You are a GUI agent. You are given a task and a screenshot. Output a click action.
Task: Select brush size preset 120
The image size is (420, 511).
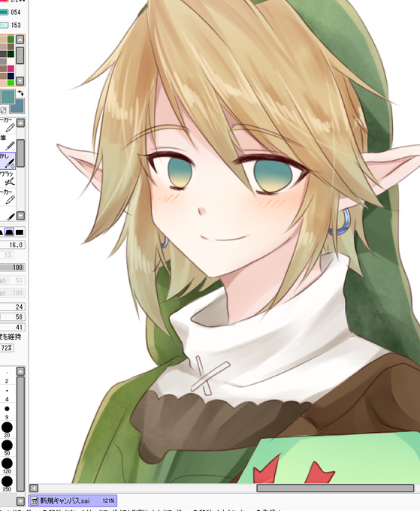pyautogui.click(x=8, y=465)
